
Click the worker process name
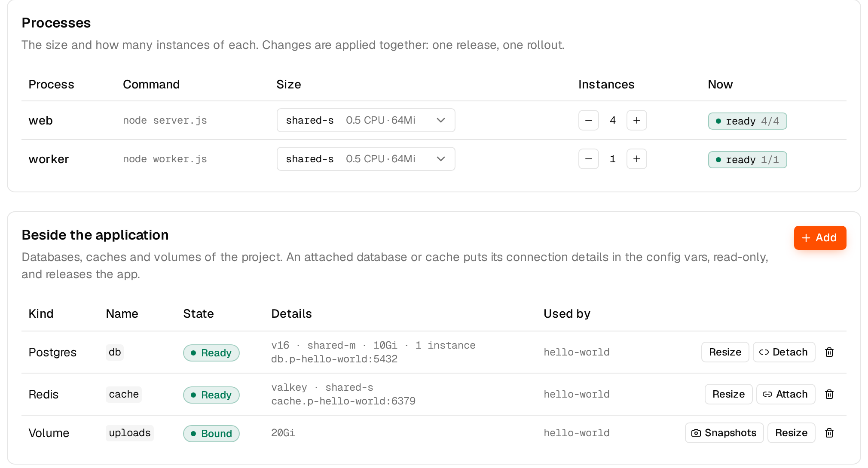[49, 159]
